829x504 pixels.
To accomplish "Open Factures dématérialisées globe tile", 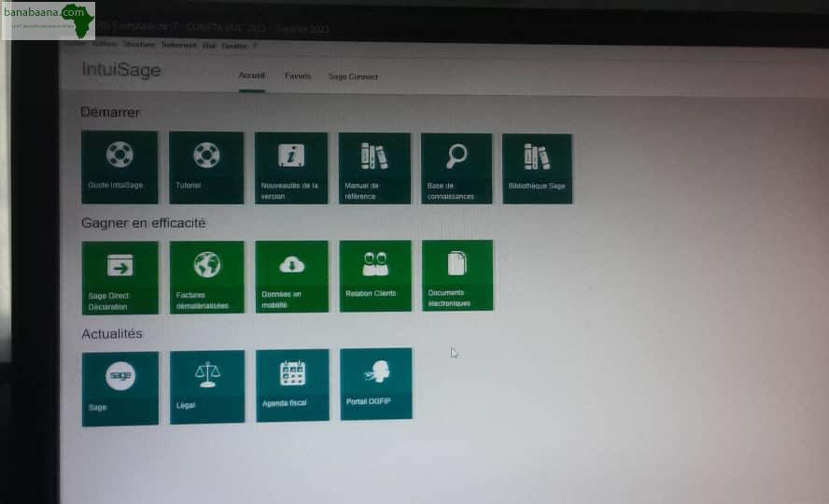I will (x=206, y=277).
